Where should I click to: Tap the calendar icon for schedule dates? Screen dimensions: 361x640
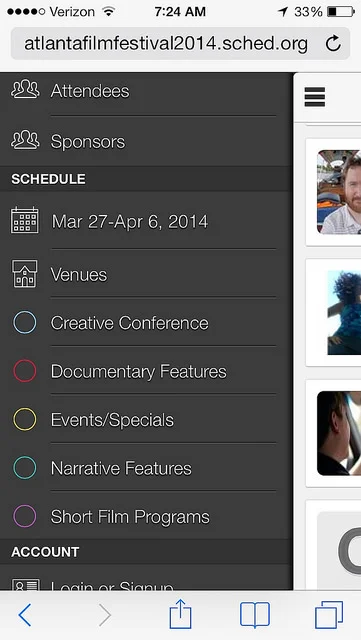[25, 220]
